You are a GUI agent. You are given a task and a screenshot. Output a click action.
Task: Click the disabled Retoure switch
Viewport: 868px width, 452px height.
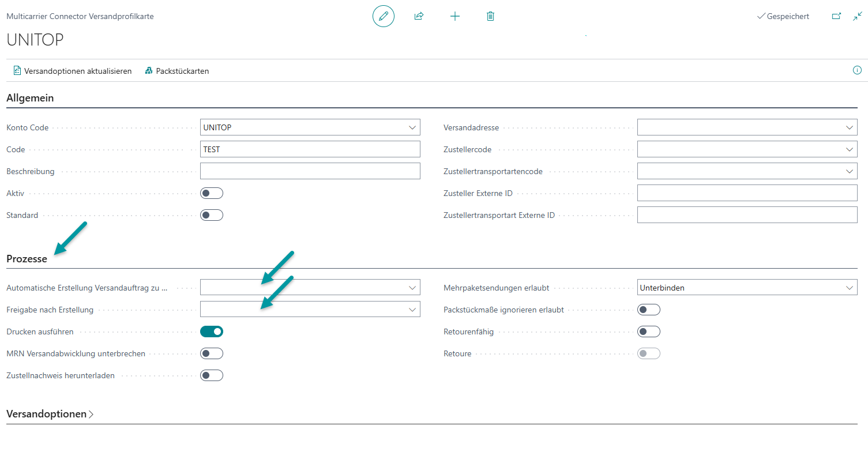coord(649,353)
